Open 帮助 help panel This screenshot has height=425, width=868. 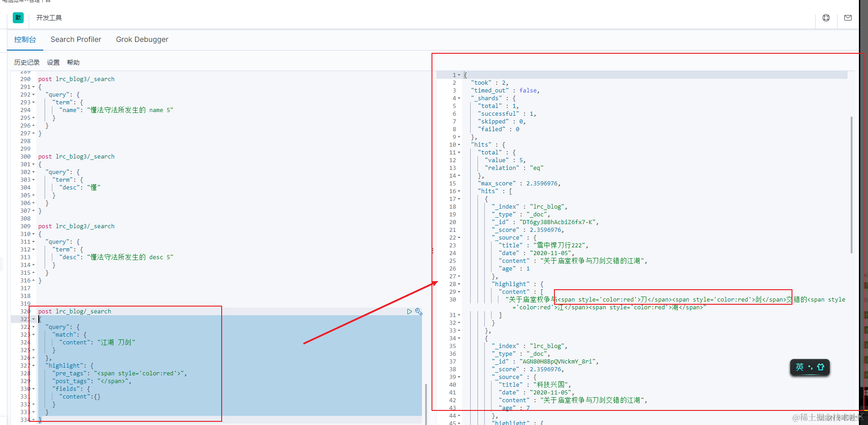pyautogui.click(x=73, y=62)
